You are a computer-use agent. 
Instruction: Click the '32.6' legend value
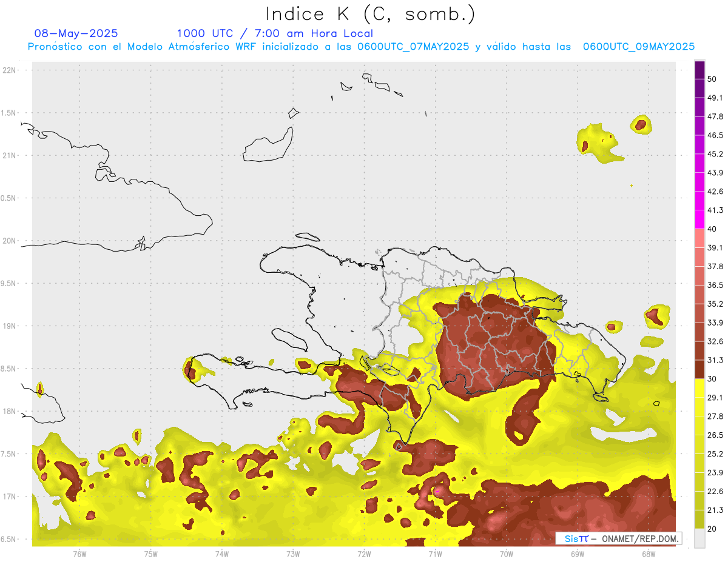click(715, 341)
